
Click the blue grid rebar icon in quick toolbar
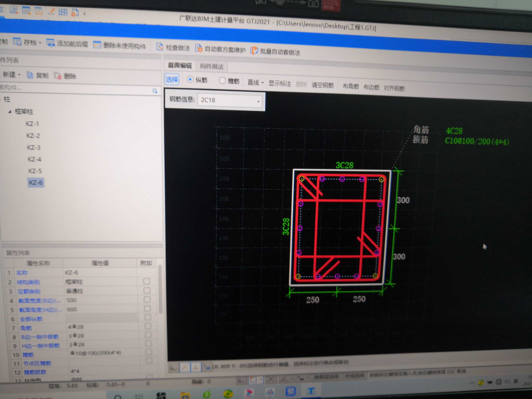[x=63, y=12]
